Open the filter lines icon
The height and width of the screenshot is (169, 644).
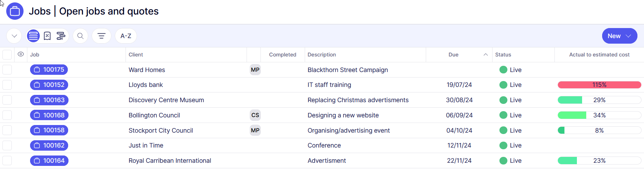pyautogui.click(x=101, y=36)
